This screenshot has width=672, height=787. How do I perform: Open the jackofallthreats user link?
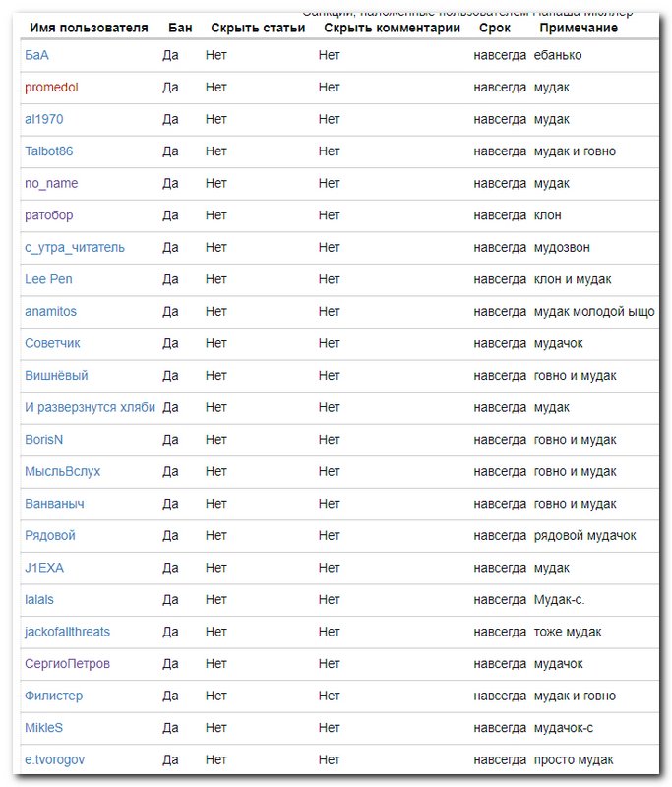(x=67, y=632)
